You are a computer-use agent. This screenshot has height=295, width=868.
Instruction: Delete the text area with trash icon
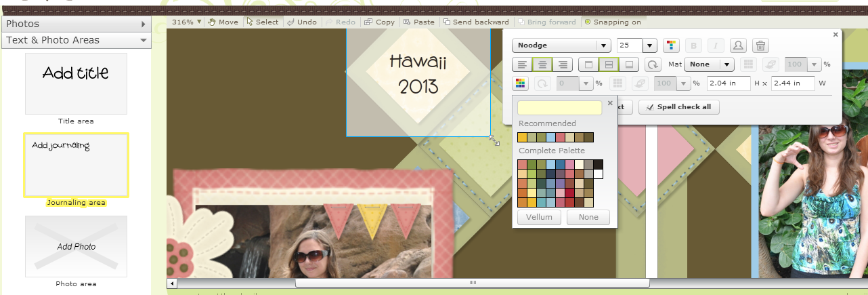click(x=760, y=45)
